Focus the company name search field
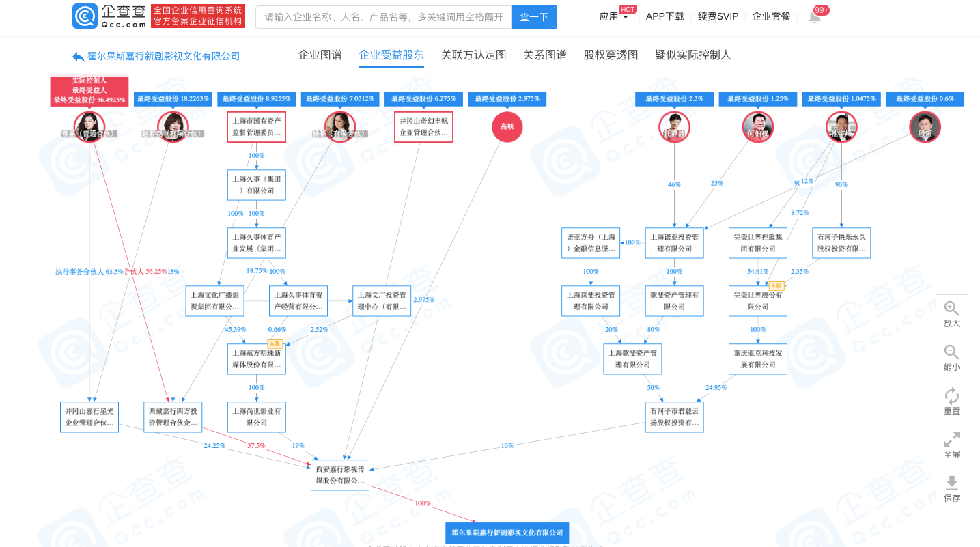The height and width of the screenshot is (547, 980). pyautogui.click(x=384, y=17)
